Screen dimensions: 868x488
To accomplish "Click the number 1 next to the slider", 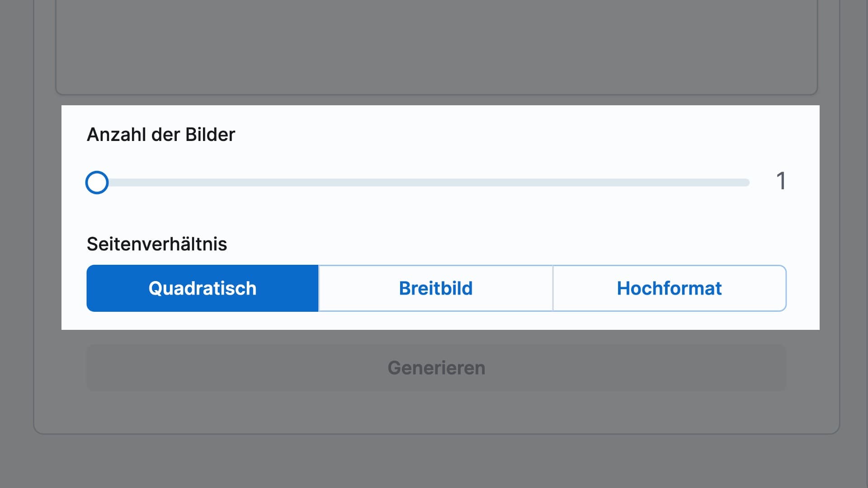I will coord(781,181).
